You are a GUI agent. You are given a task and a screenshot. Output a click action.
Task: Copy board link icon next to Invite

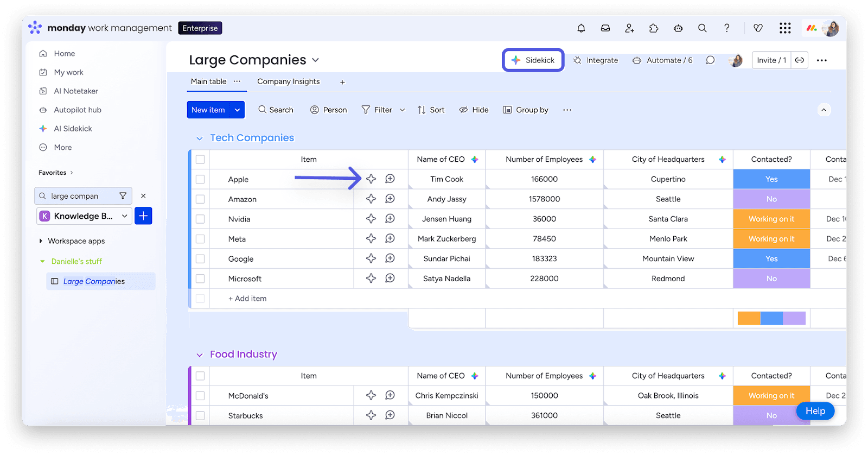point(800,60)
